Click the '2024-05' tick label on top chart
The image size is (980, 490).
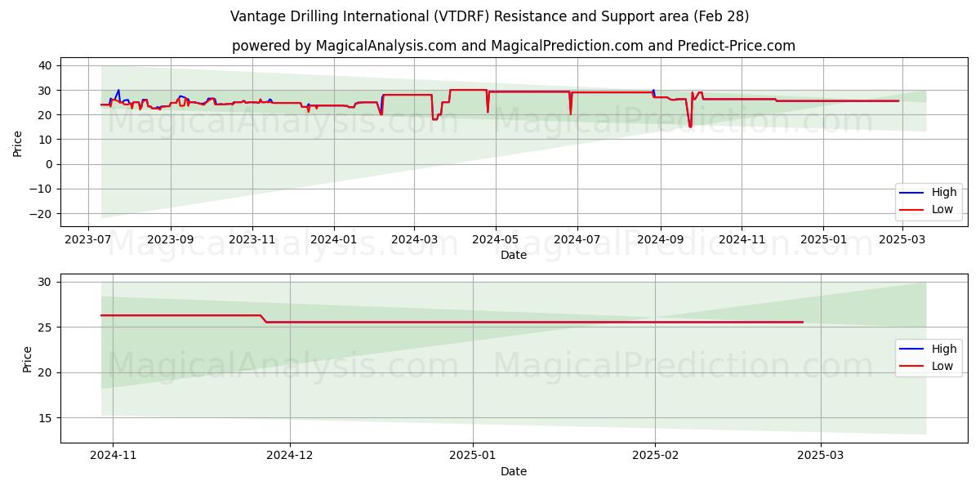495,240
